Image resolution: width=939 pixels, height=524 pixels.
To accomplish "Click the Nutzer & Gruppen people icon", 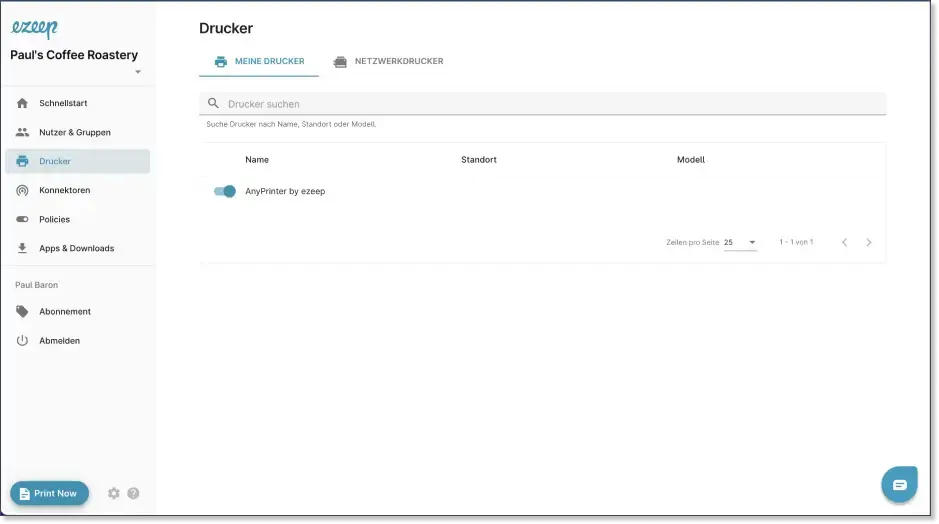I will point(22,132).
